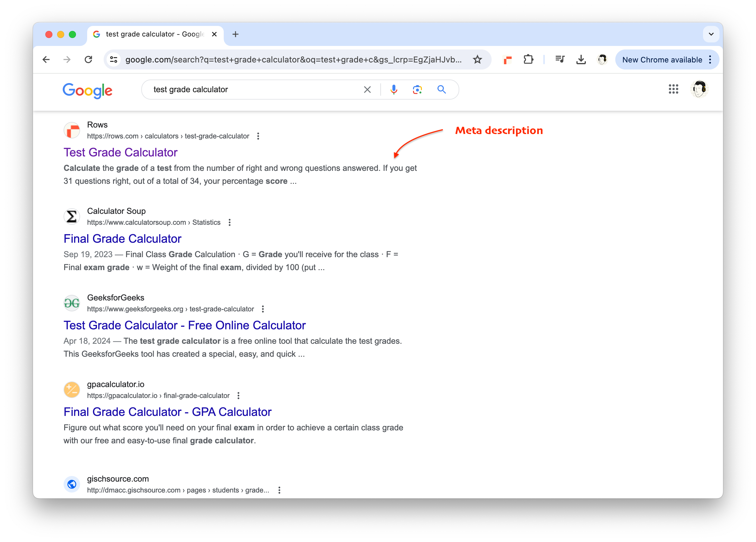Click the 'Calculator Soup' site name
The width and height of the screenshot is (756, 542).
coord(116,211)
